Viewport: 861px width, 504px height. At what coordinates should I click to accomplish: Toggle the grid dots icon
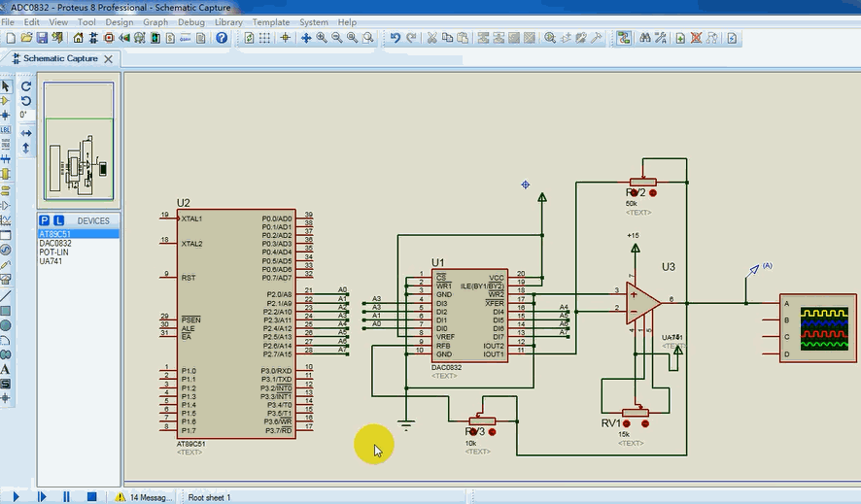[264, 38]
